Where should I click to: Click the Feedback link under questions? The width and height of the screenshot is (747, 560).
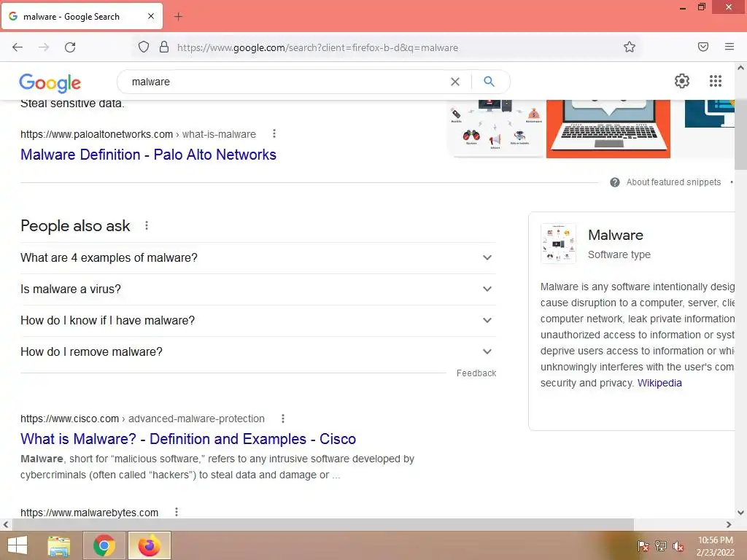coord(476,373)
